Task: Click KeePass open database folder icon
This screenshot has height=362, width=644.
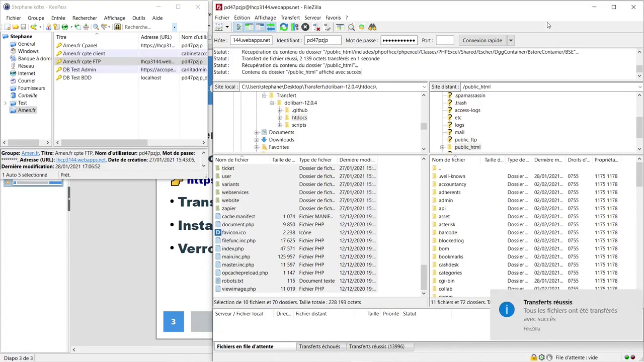Action: [16, 27]
